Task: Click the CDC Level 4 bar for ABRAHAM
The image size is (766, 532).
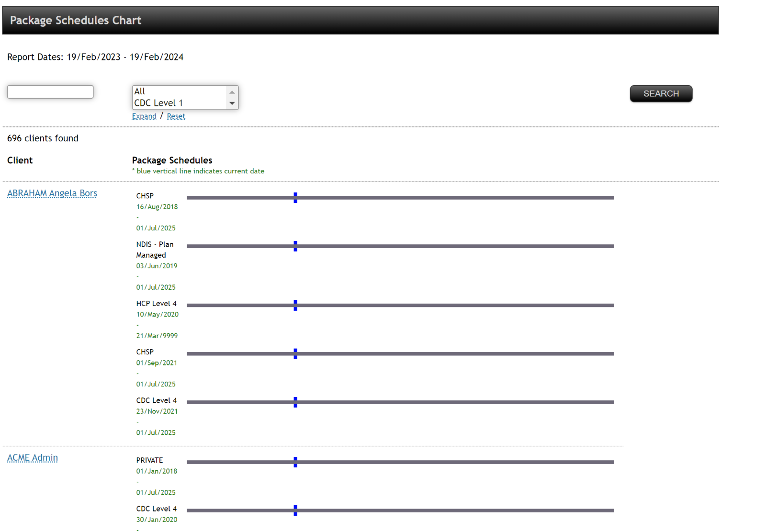Action: click(x=431, y=402)
